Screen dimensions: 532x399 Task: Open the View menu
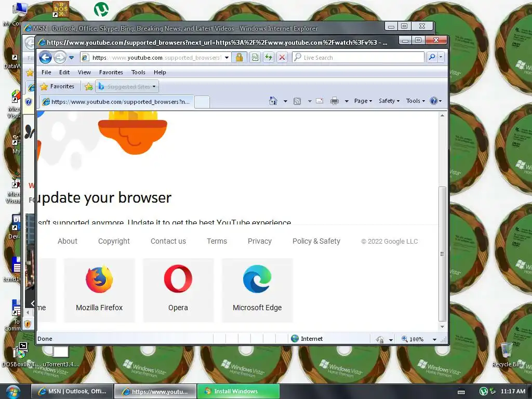point(84,72)
